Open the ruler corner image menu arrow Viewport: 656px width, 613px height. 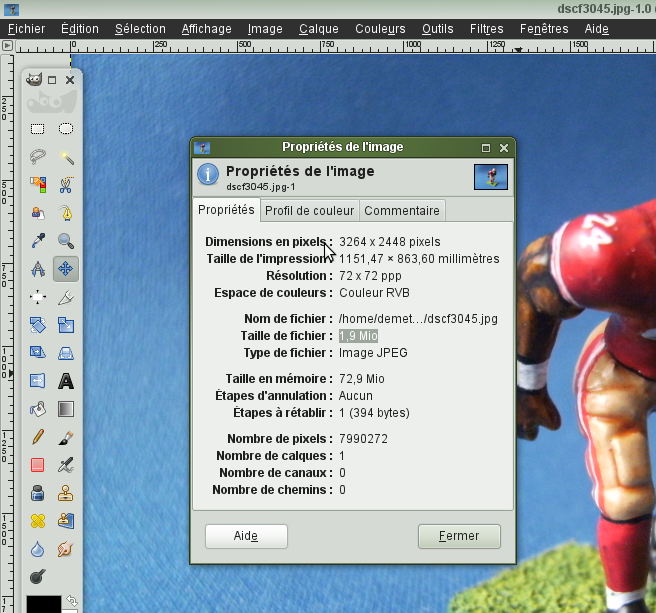pyautogui.click(x=7, y=45)
